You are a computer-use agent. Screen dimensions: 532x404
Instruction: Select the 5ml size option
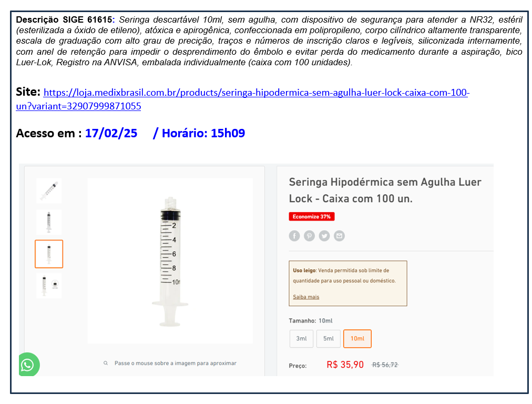(x=329, y=338)
